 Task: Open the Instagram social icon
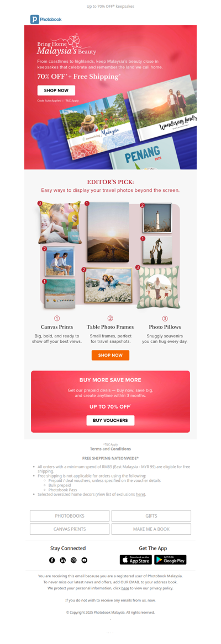[73, 560]
